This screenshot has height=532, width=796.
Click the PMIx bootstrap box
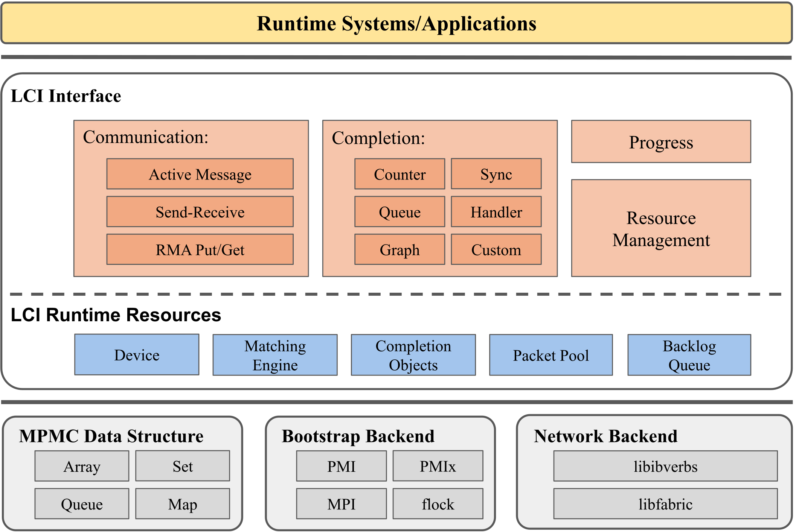(x=438, y=466)
